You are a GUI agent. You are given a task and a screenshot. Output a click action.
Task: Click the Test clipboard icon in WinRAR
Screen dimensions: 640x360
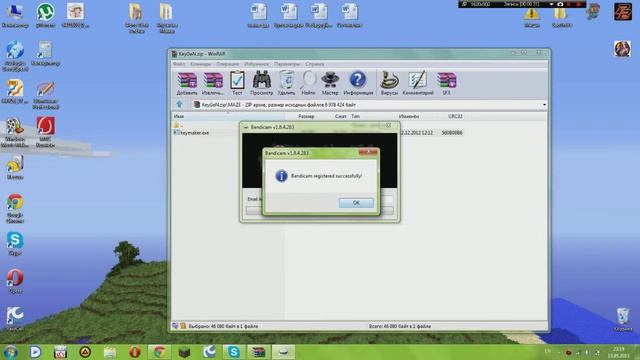click(237, 83)
